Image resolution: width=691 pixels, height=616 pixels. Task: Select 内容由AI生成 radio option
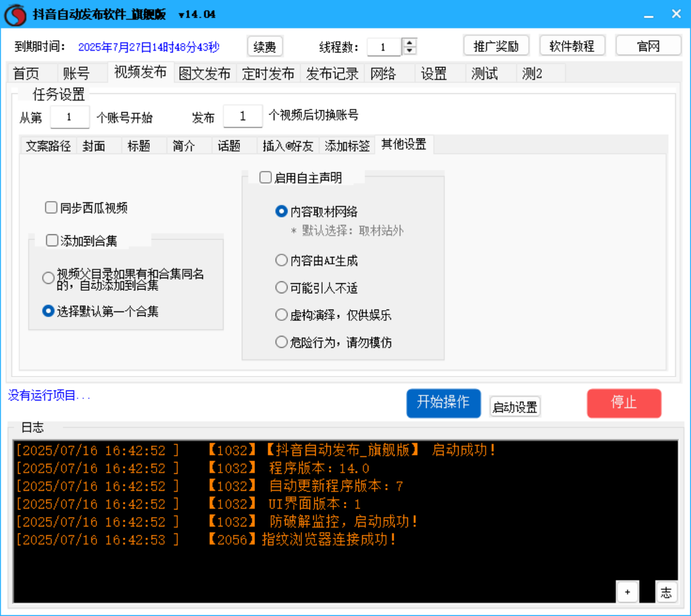281,260
